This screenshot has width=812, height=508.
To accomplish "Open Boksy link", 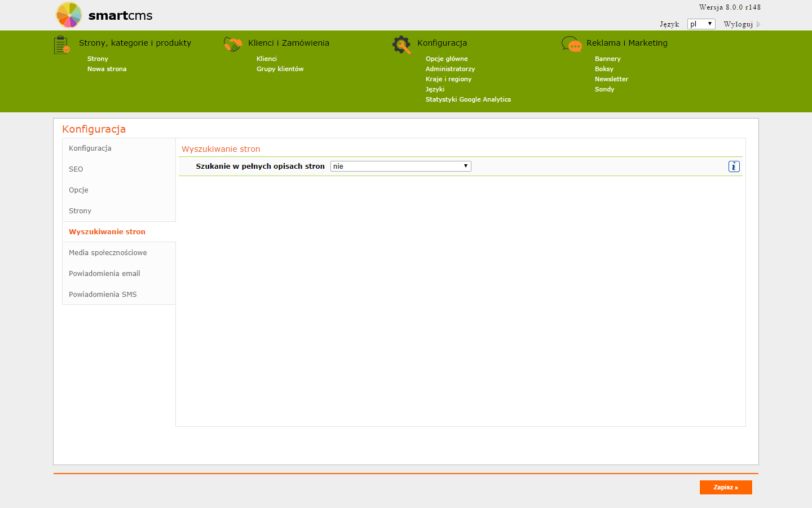I will tap(604, 69).
